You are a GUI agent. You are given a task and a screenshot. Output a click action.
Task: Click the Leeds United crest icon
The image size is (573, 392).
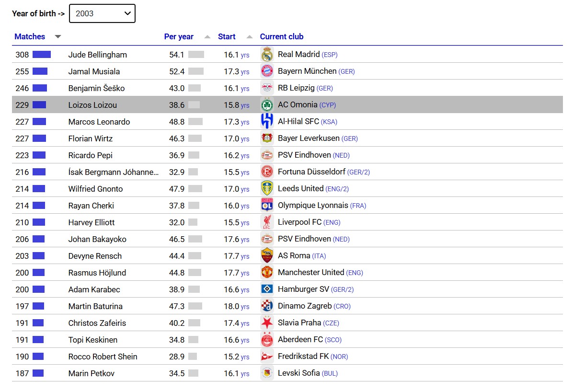(267, 189)
